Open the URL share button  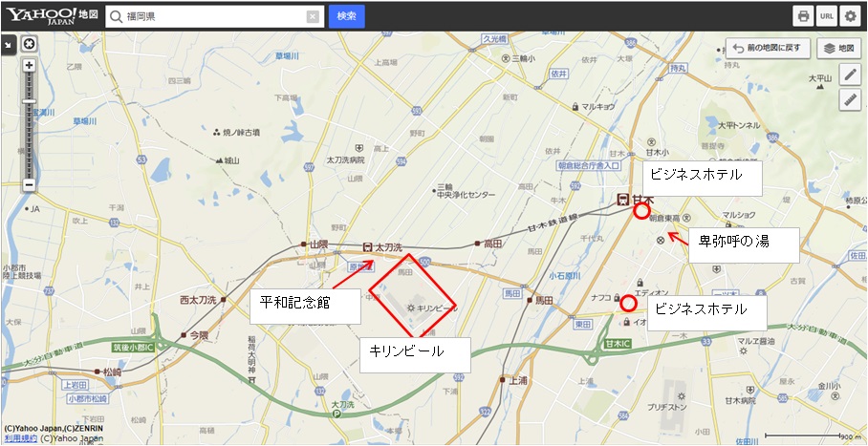pyautogui.click(x=827, y=16)
